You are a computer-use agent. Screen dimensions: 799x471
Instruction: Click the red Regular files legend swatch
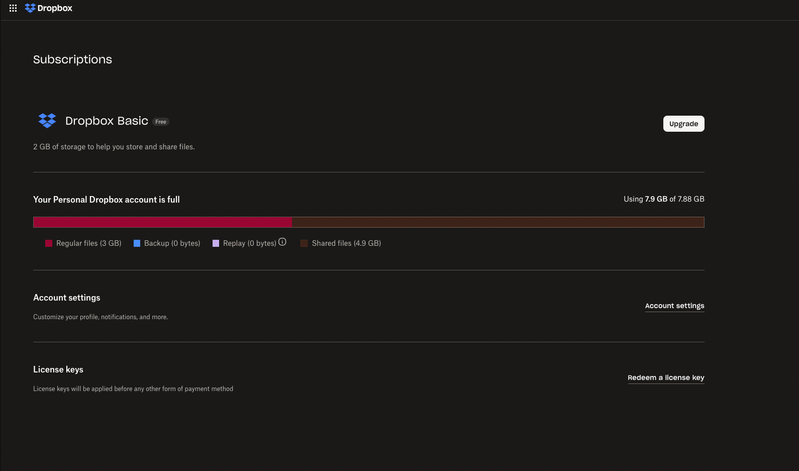(48, 243)
